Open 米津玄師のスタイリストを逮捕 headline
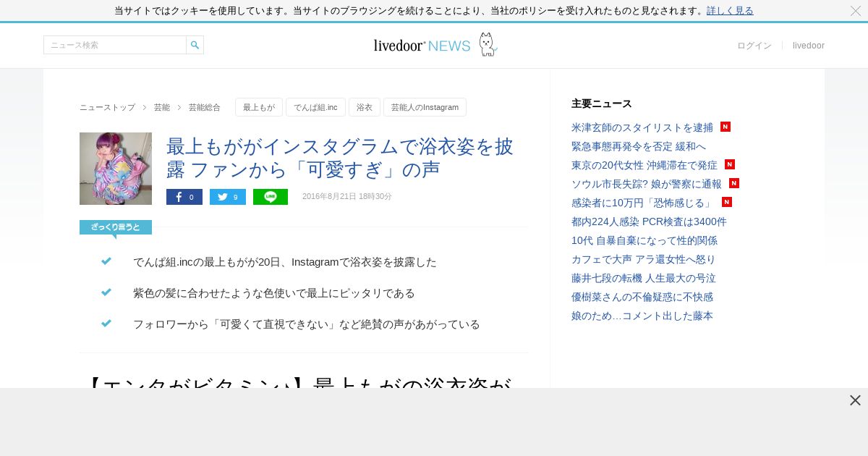 (x=642, y=127)
